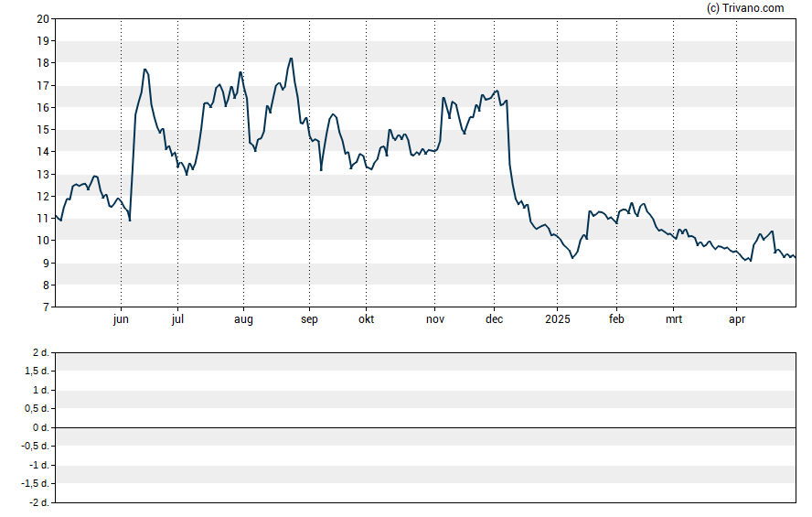The width and height of the screenshot is (812, 517).
Task: Click the '0,5 d.' lower axis label
Action: 37,409
